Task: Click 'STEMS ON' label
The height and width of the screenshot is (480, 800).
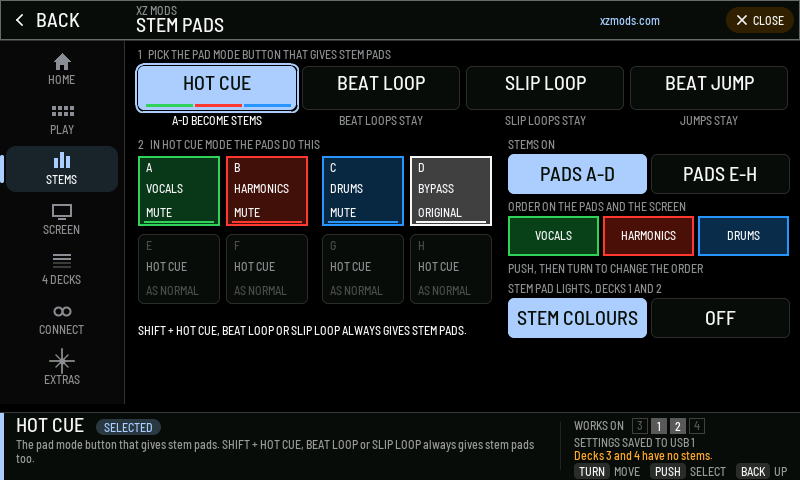Action: click(531, 145)
